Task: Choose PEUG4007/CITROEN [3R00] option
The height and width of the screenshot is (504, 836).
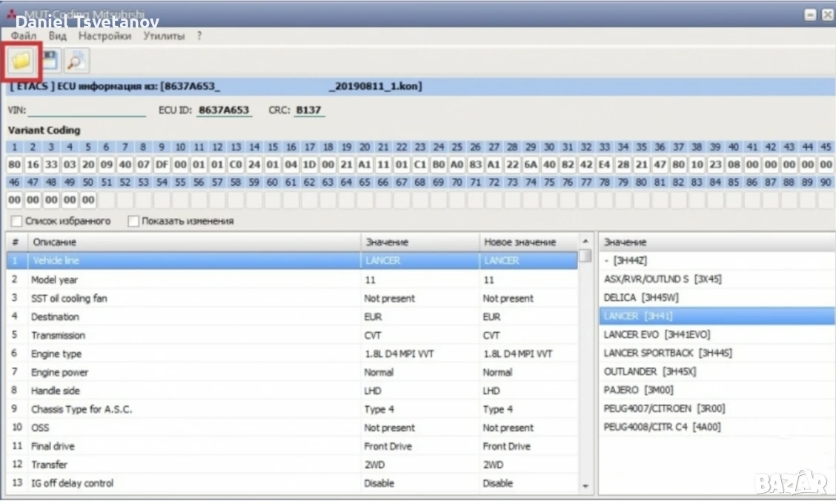Action: 717,408
